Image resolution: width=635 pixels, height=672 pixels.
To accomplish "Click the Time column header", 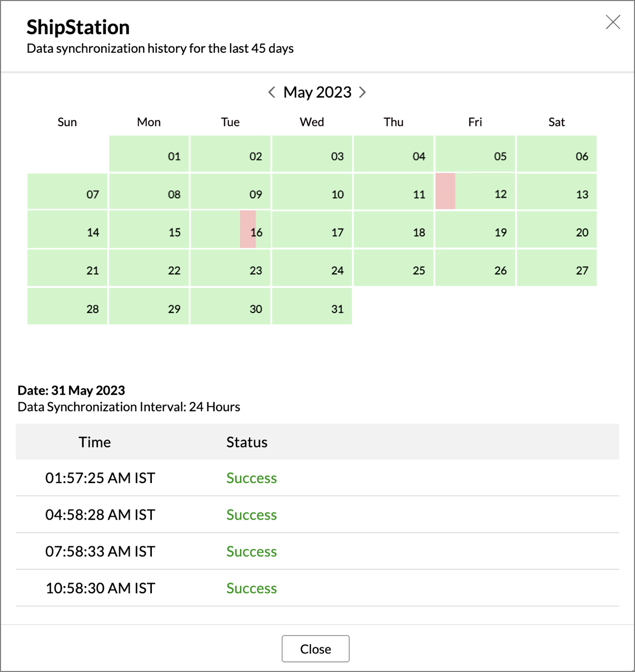I will [95, 442].
